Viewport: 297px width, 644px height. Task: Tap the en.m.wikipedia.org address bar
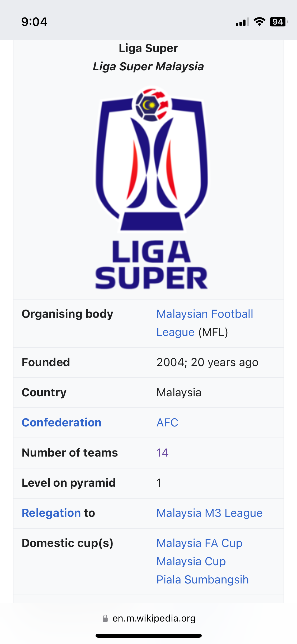149,618
